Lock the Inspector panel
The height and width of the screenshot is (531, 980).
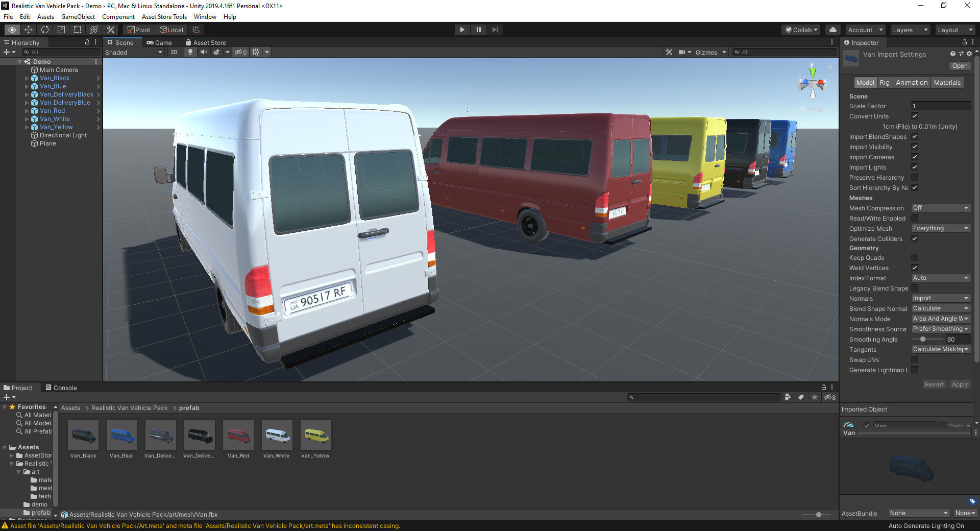coord(964,42)
